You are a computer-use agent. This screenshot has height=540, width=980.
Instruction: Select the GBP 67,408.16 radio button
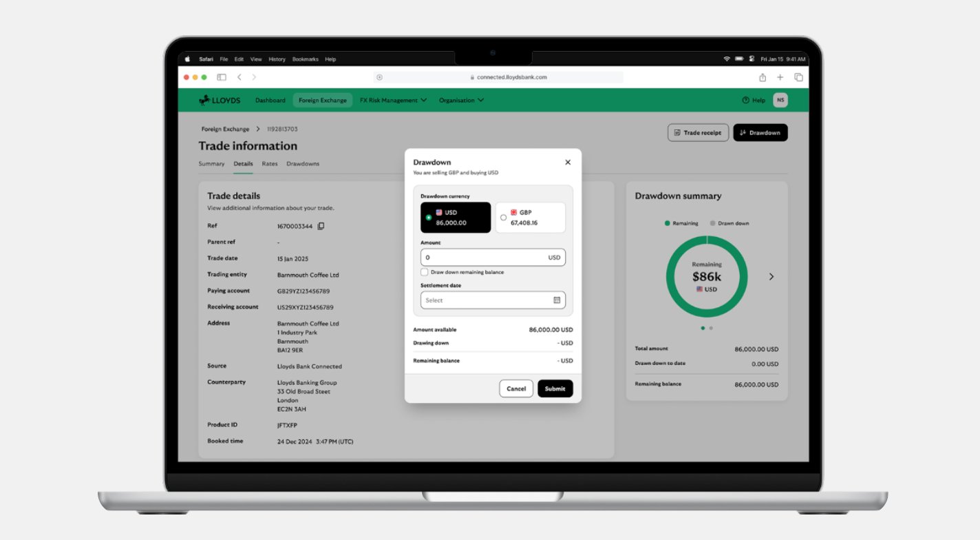pos(503,216)
